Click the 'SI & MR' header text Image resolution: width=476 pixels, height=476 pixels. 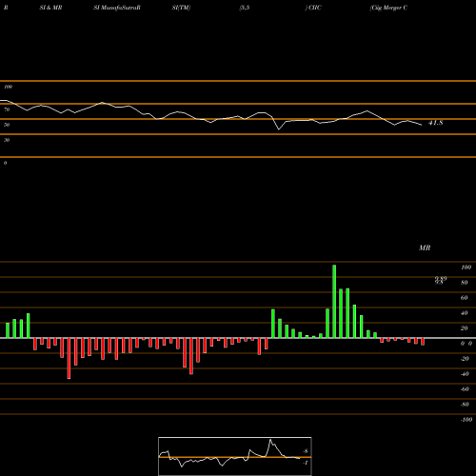tap(50, 8)
